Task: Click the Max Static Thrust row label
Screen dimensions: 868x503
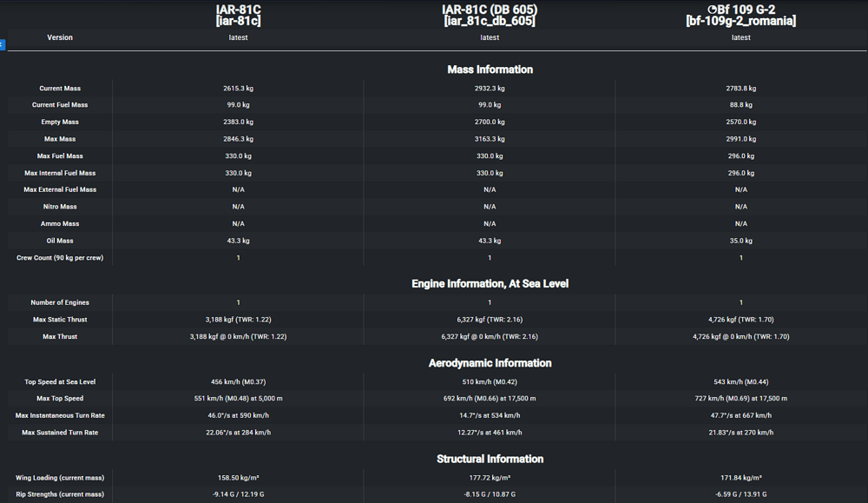Action: 60,320
